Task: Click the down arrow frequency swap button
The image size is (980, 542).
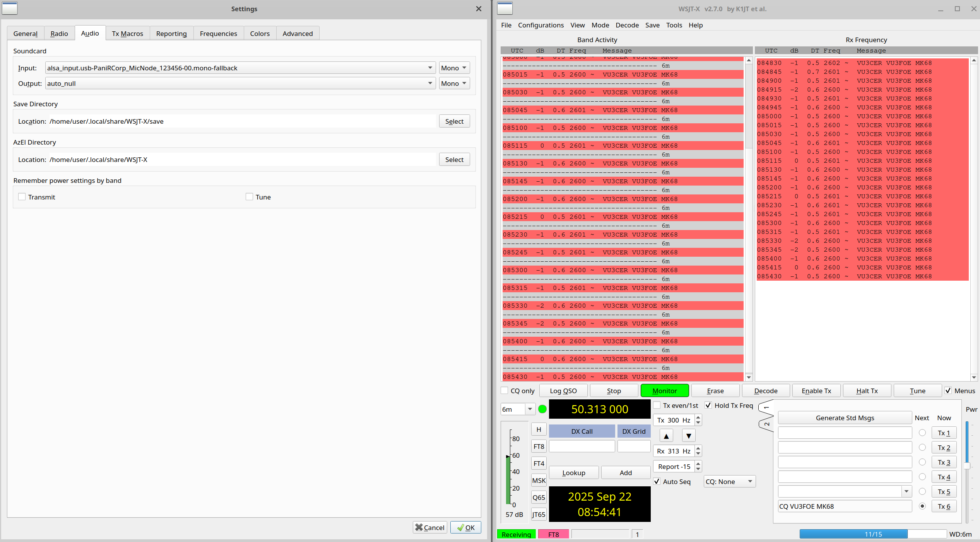Action: (689, 436)
